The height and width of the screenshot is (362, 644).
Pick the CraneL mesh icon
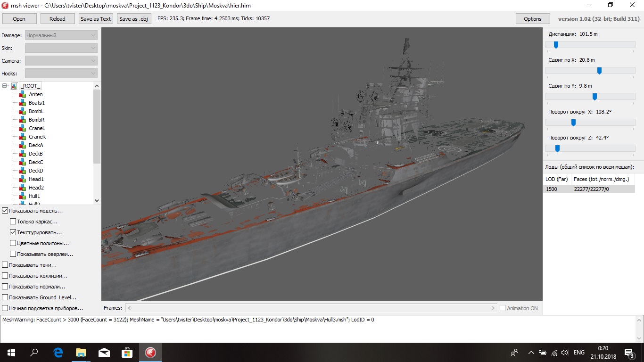(23, 128)
